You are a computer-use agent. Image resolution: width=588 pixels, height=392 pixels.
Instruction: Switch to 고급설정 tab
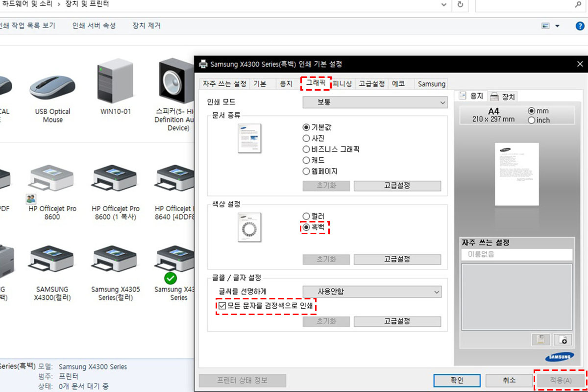[371, 84]
